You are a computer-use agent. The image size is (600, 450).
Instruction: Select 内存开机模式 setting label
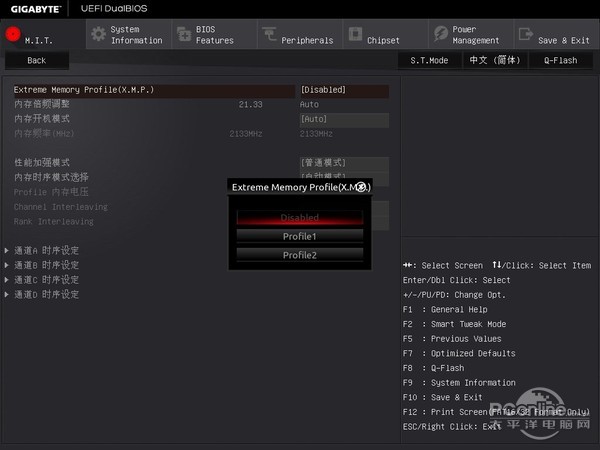click(x=42, y=119)
